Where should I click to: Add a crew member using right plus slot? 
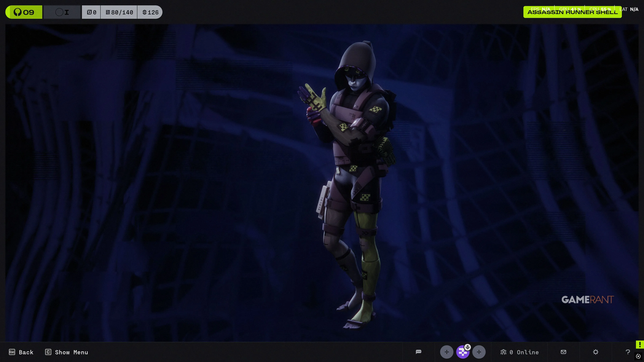pyautogui.click(x=479, y=352)
